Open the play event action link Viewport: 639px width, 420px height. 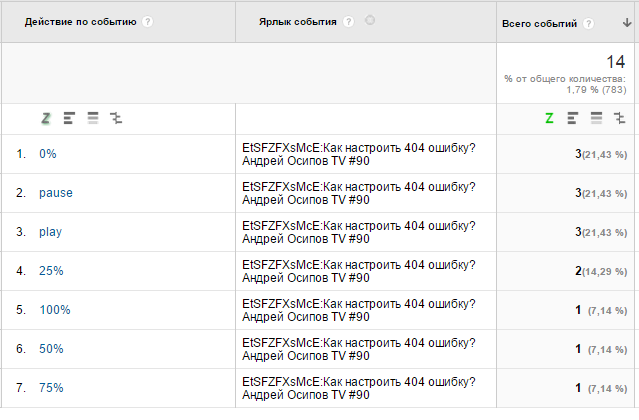(x=50, y=232)
